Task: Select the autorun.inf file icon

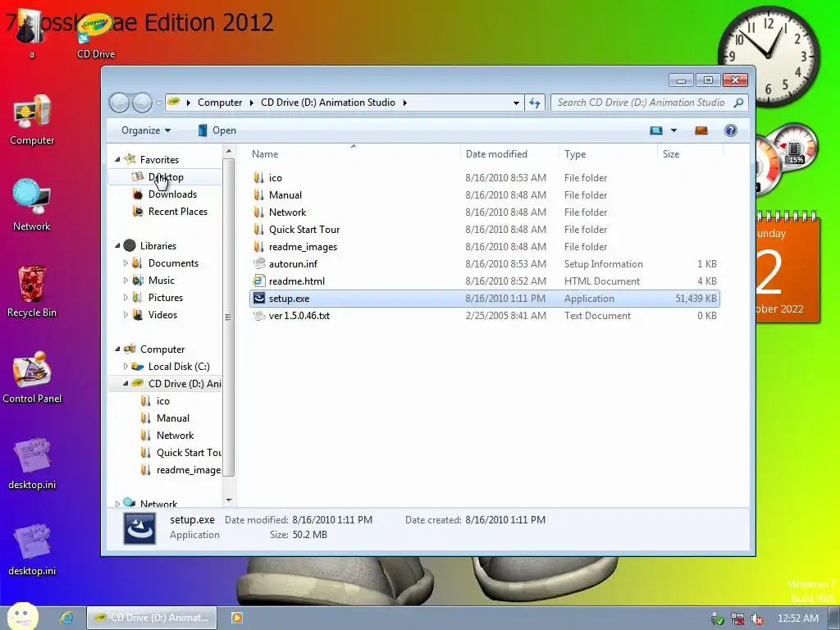Action: click(x=259, y=263)
